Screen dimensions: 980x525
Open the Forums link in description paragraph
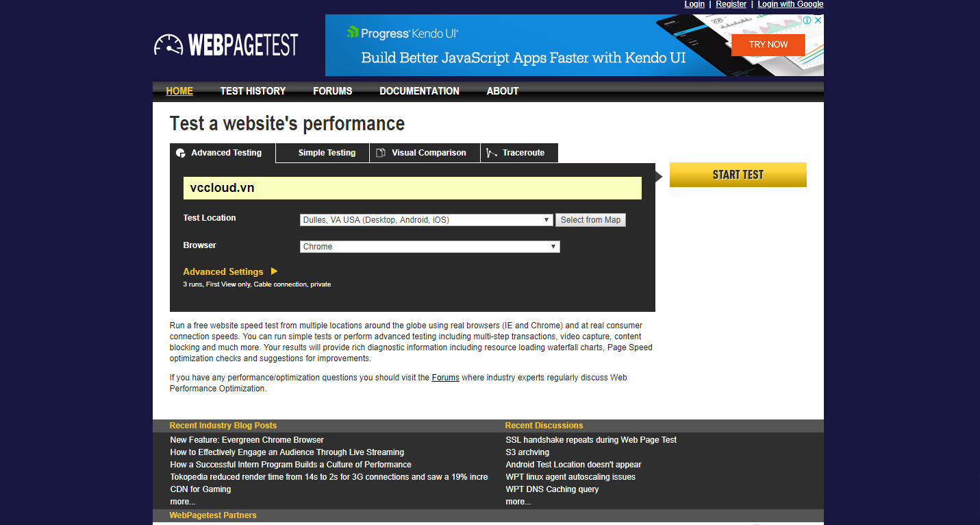tap(445, 378)
